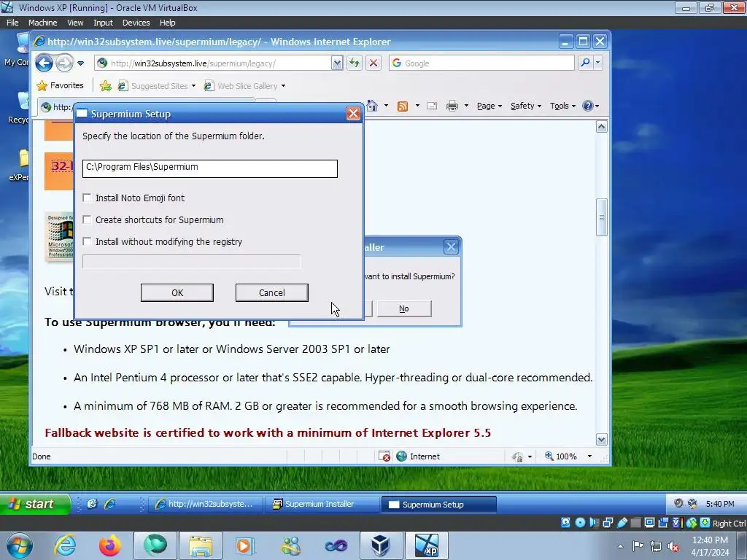747x560 pixels.
Task: Click the page scrollbar up arrow
Action: [x=602, y=127]
